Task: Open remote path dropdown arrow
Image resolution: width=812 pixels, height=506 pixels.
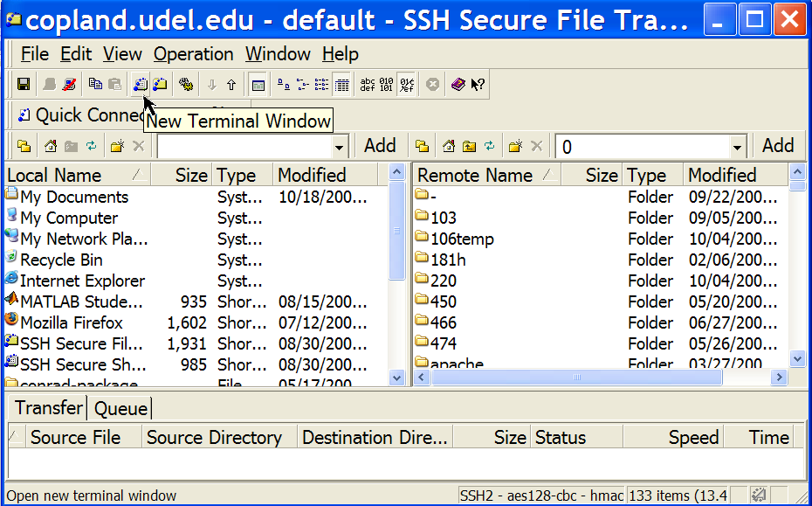Action: (x=738, y=148)
